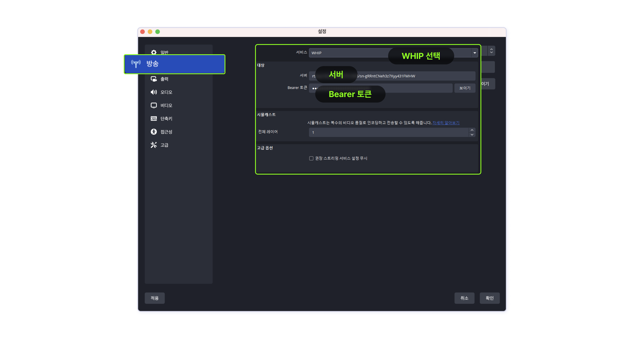Click the 단축키 keyboard icon
The image size is (644, 339).
coord(154,118)
